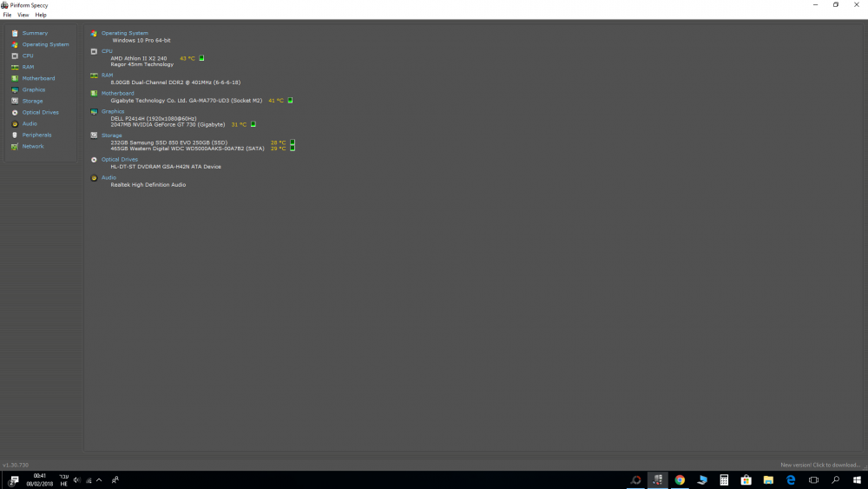Click Western Digital temperature 29 °C
The image size is (868, 489).
click(x=278, y=149)
